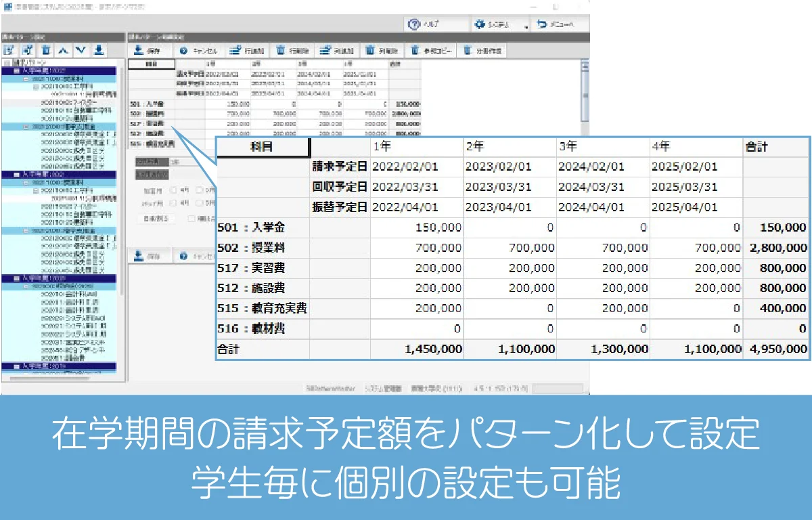Click the document-with-arrow icon in pattern toolbar
Image resolution: width=812 pixels, height=520 pixels.
point(28,49)
